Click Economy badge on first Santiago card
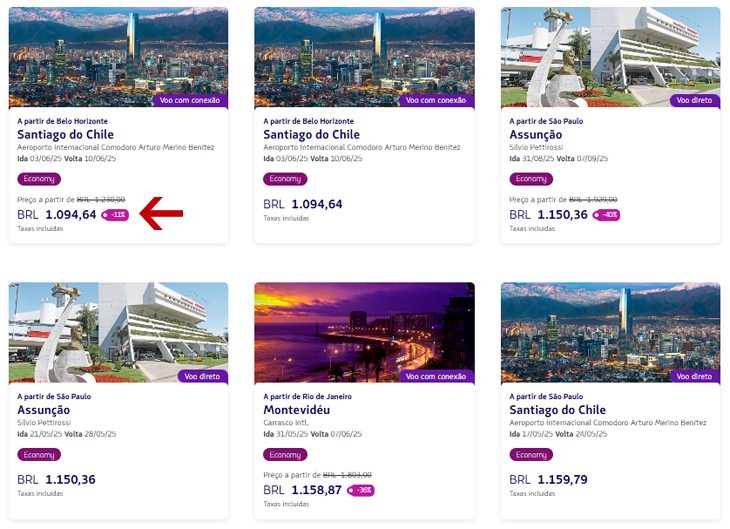The height and width of the screenshot is (529, 730). 39,179
